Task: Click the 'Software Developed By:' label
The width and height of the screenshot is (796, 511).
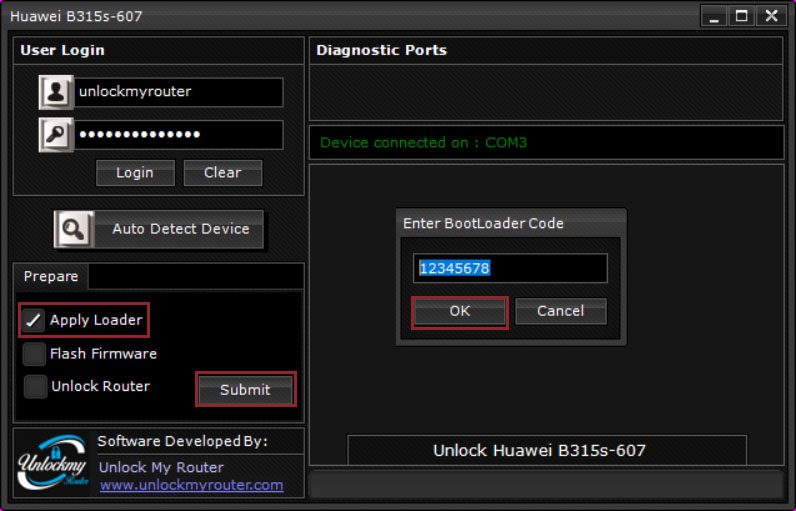Action: [x=182, y=441]
